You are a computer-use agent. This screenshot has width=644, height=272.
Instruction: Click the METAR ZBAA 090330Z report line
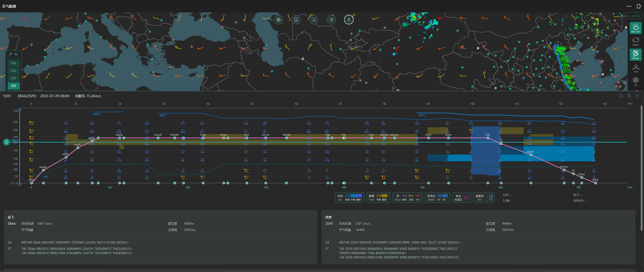tap(75, 243)
